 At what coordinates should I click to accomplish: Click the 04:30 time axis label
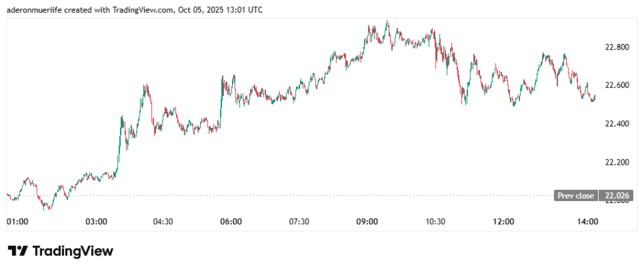point(163,221)
